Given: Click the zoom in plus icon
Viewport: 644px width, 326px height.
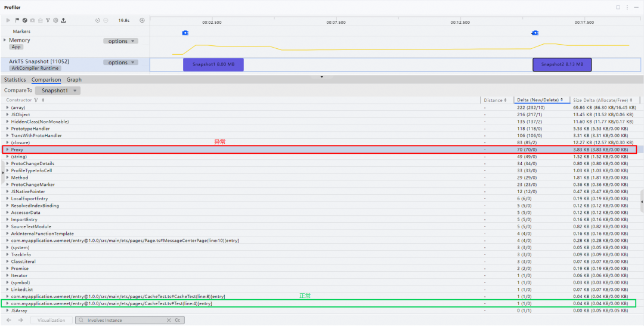Looking at the screenshot, I should coord(142,20).
